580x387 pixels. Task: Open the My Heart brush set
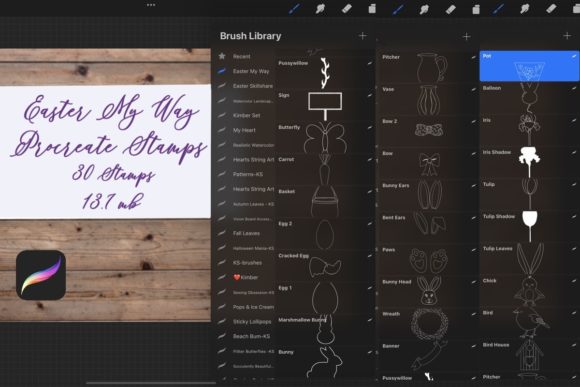click(x=244, y=130)
